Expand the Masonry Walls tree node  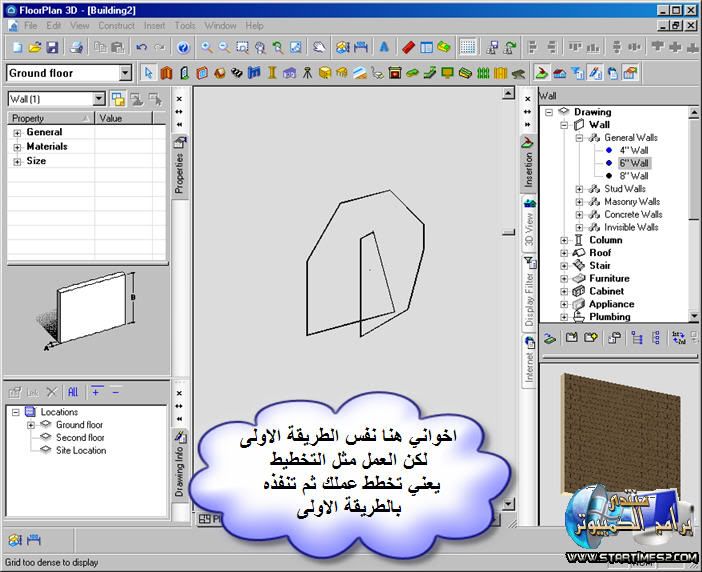(x=579, y=202)
